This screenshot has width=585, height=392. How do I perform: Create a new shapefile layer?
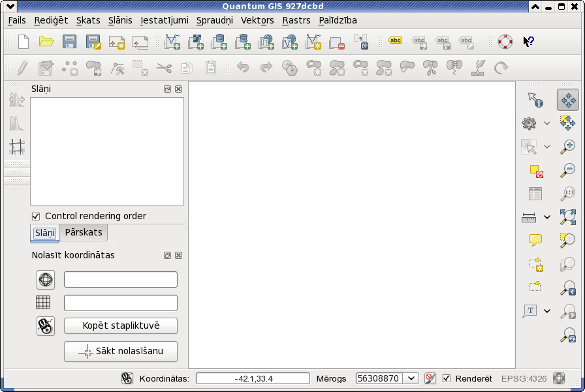click(x=313, y=42)
